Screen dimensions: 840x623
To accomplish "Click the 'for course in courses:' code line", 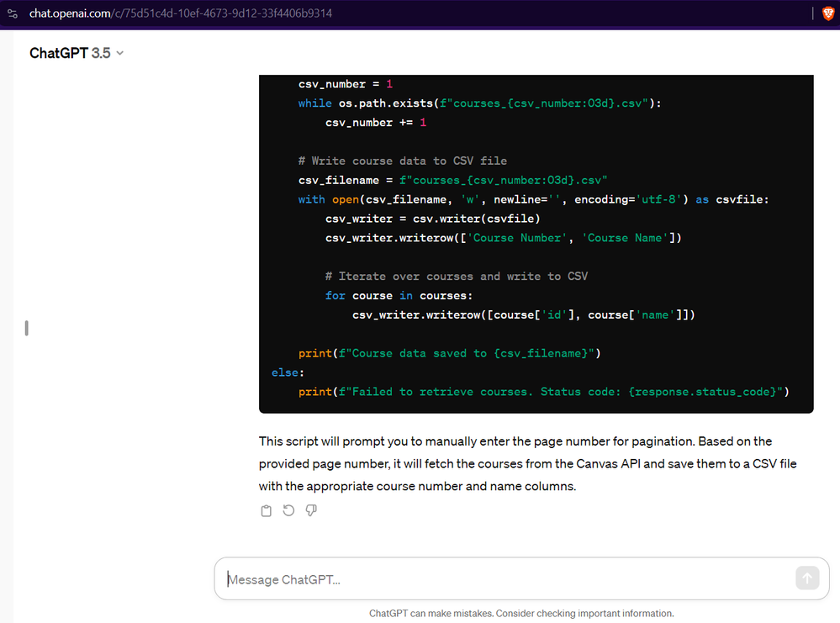I will pos(399,296).
